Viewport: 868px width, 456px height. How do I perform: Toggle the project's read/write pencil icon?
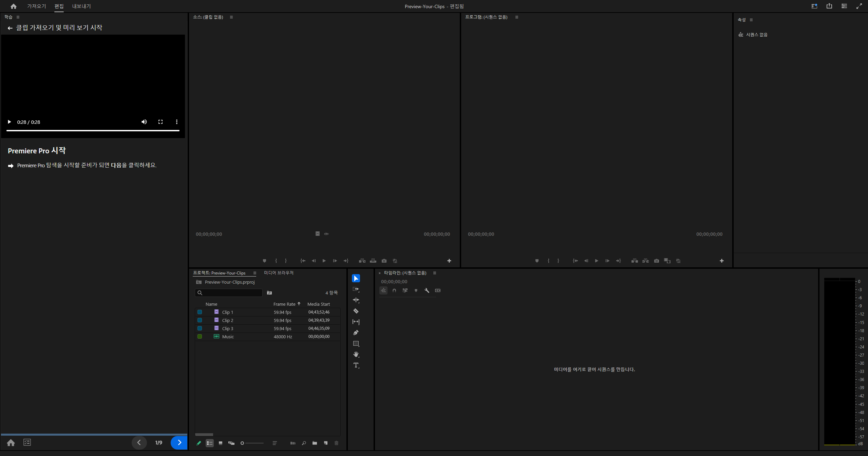click(199, 443)
